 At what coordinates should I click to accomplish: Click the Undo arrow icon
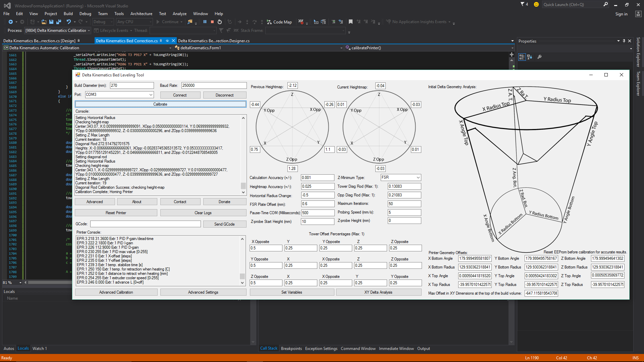69,22
